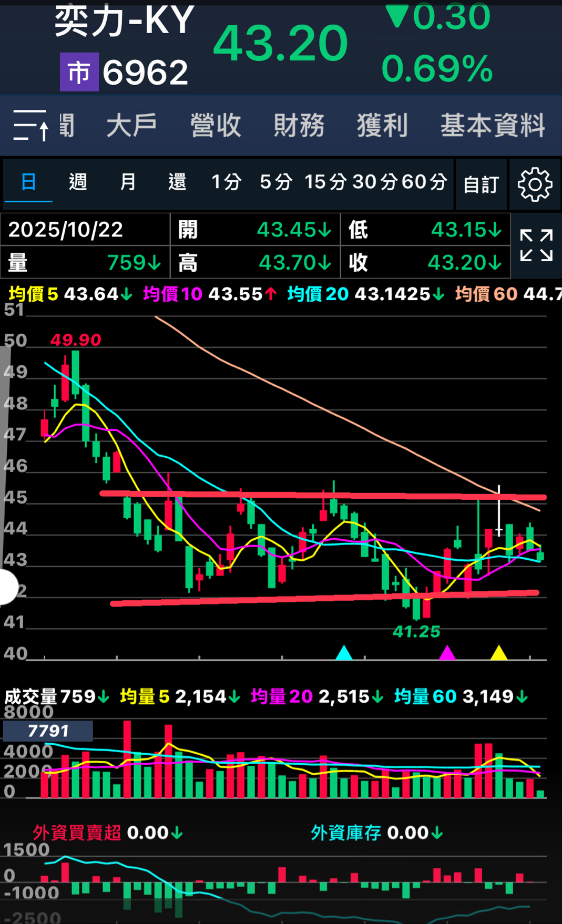Tap the 41.25 low price annotation
562x924 pixels.
coord(416,631)
